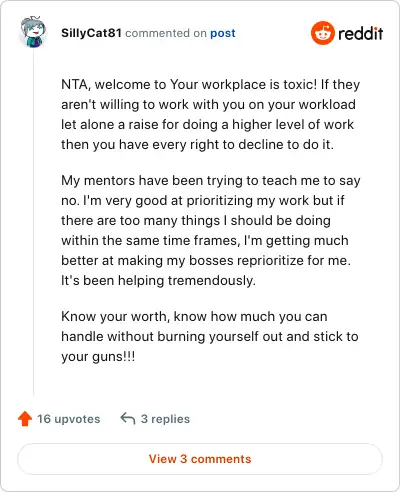Click the "View 3 comments" button
This screenshot has width=400, height=492.
(200, 459)
